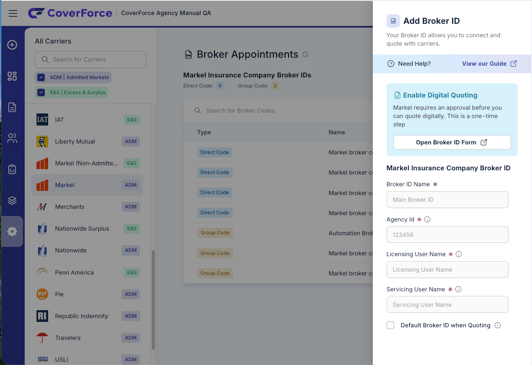This screenshot has width=532, height=365.
Task: Click the Add Broker ID header icon
Action: tap(393, 21)
